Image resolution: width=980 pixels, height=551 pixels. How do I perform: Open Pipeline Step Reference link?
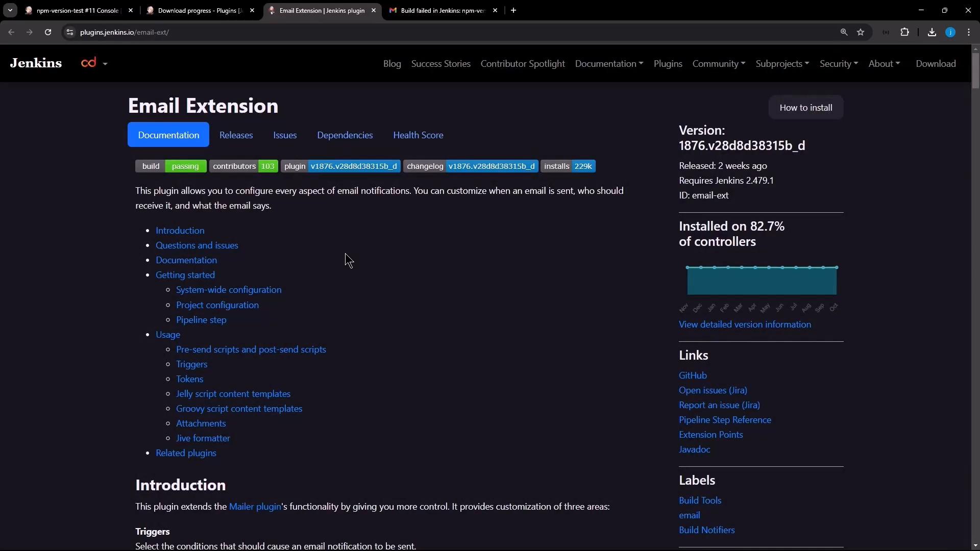point(725,420)
